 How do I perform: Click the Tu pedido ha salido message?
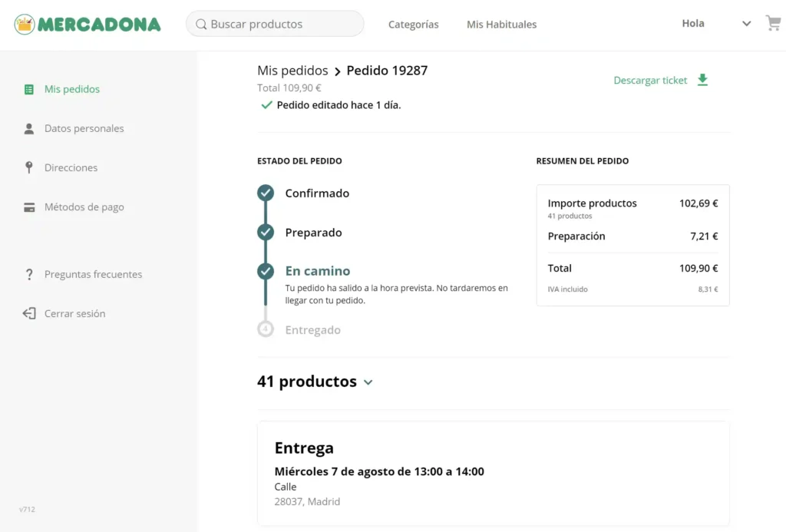point(397,294)
